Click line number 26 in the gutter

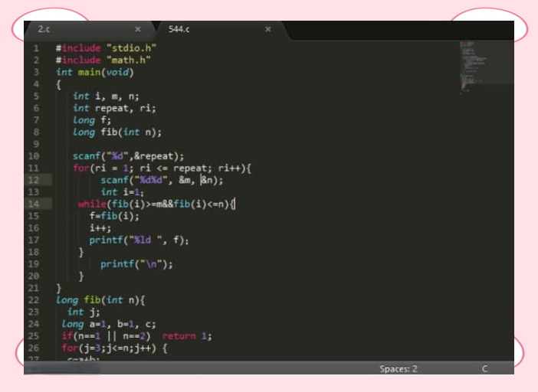[x=34, y=348]
